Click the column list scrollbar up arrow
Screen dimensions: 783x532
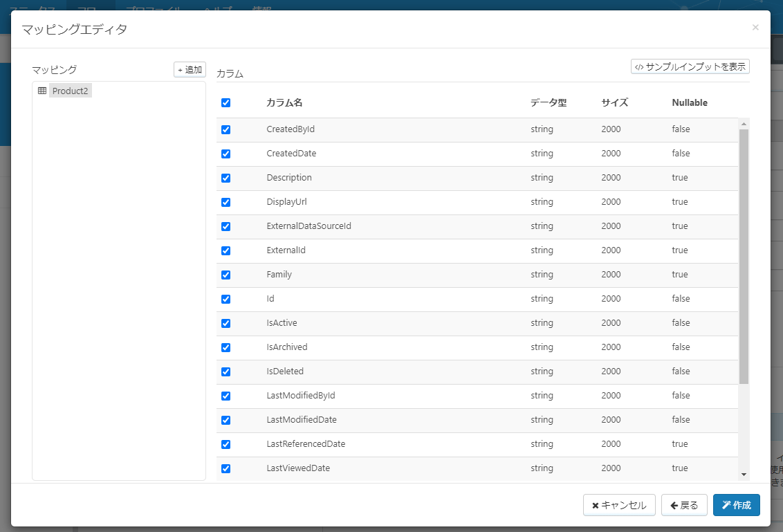[x=744, y=124]
